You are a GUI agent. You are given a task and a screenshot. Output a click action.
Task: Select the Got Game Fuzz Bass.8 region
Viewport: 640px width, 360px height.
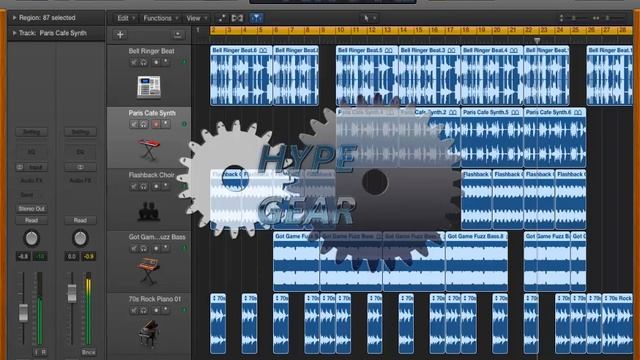click(x=477, y=261)
